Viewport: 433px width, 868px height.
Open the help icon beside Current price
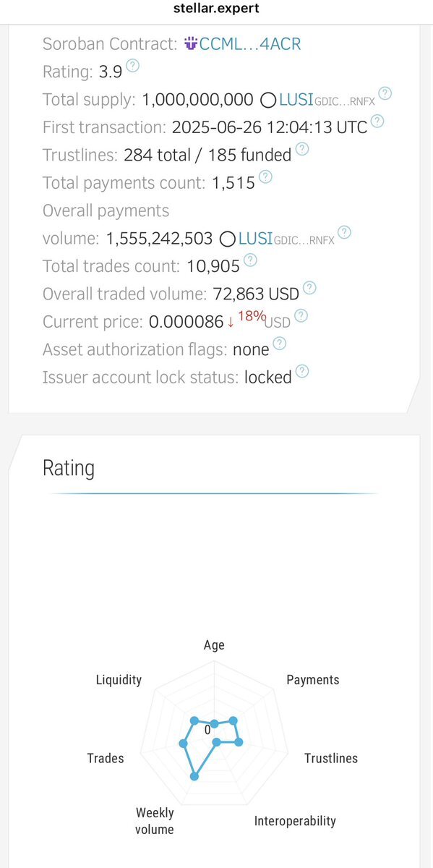click(301, 315)
